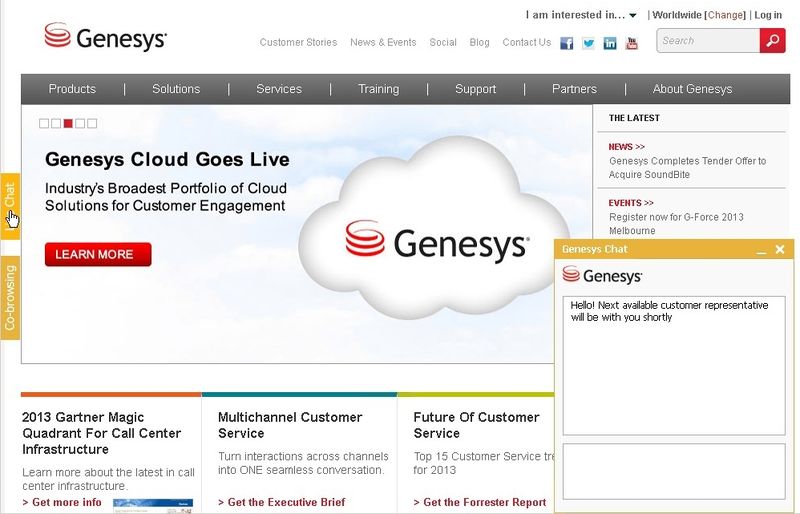Go to News & Events

383,42
